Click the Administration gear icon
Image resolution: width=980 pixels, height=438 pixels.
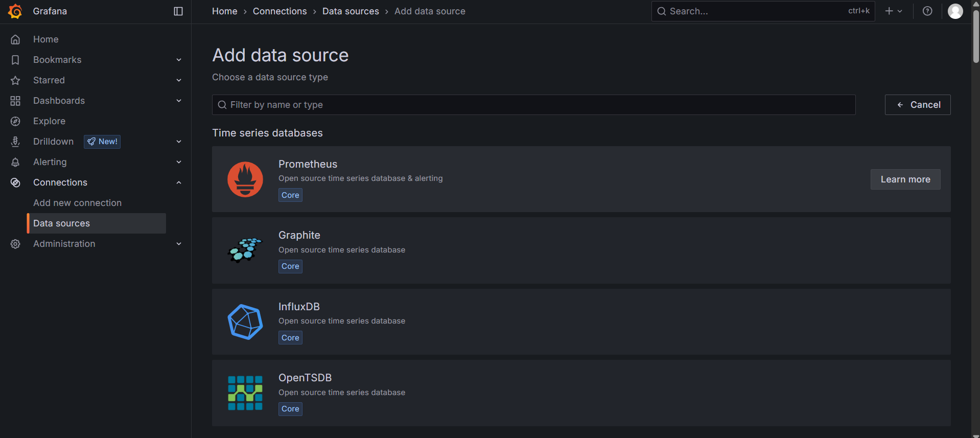[15, 244]
